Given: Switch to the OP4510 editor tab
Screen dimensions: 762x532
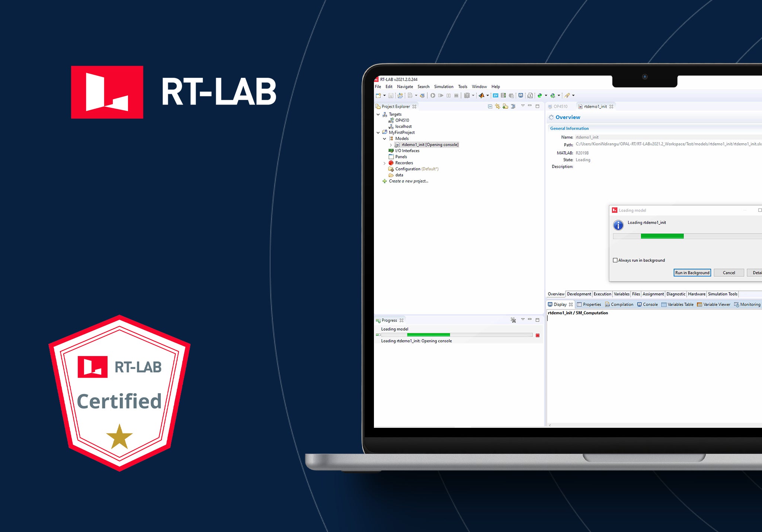Looking at the screenshot, I should tap(558, 106).
